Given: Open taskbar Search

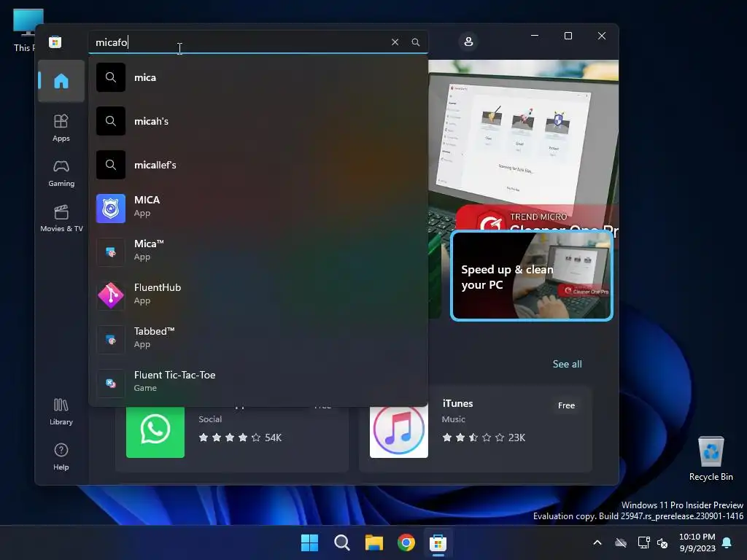Looking at the screenshot, I should click(x=342, y=542).
